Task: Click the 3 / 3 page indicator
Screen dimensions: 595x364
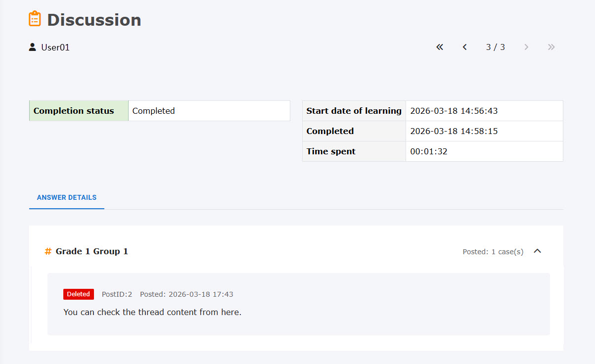Action: tap(496, 47)
